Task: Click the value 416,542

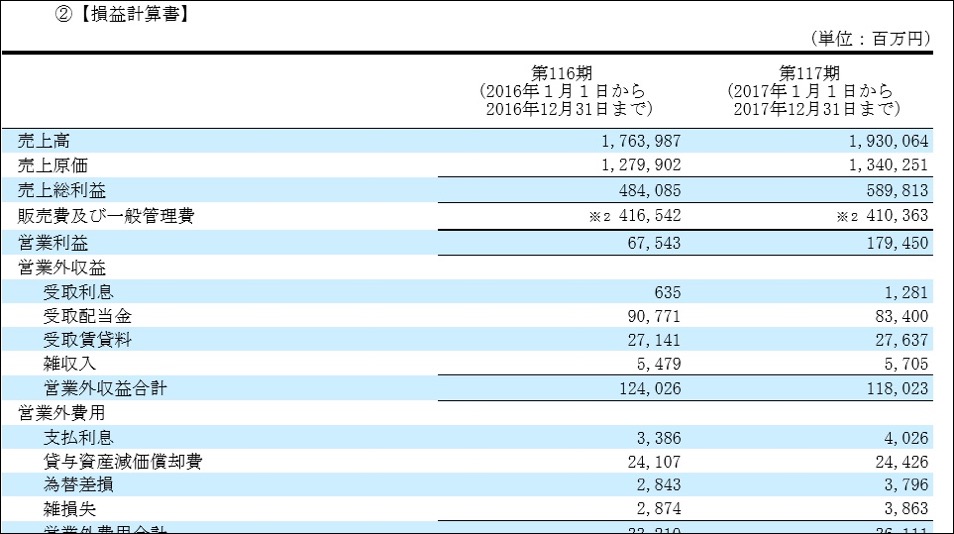Action: coord(650,215)
